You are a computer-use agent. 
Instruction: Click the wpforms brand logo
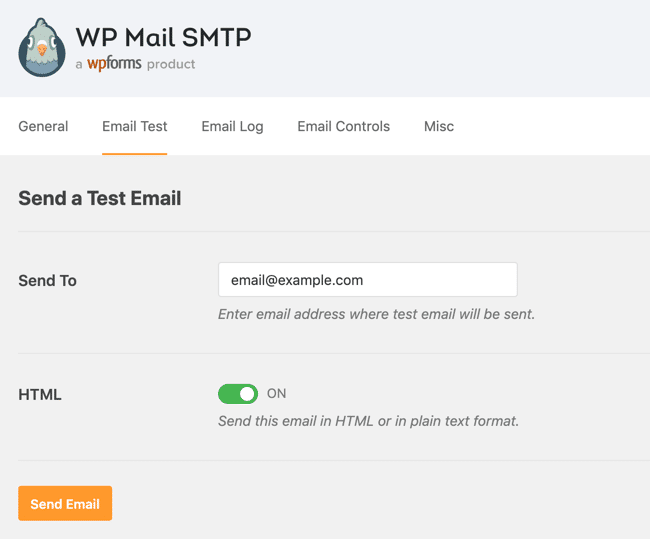pyautogui.click(x=114, y=64)
